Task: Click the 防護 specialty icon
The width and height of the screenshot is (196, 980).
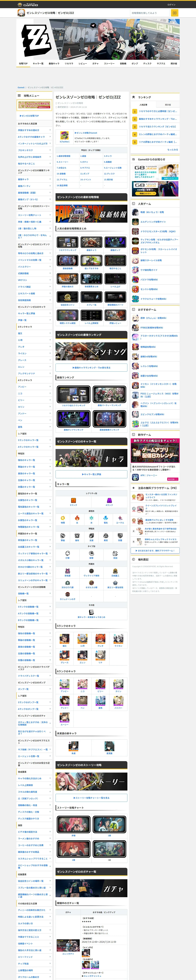Action: click(x=120, y=536)
